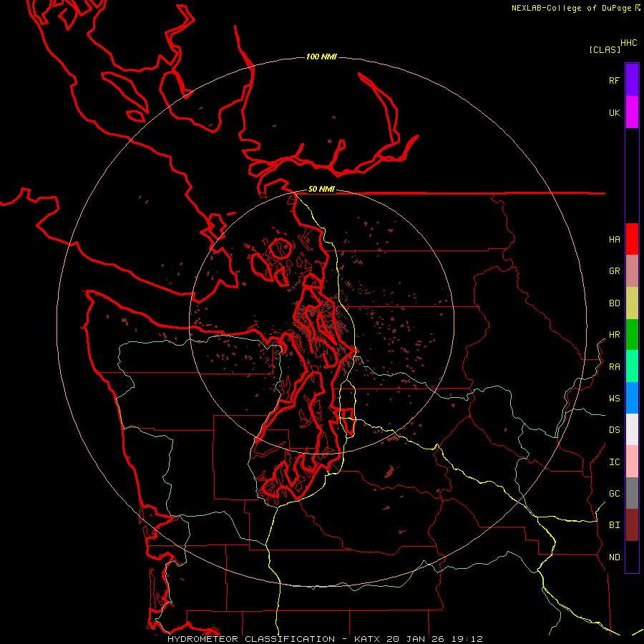
Task: Select the BD yellow legend block
Action: coord(632,303)
